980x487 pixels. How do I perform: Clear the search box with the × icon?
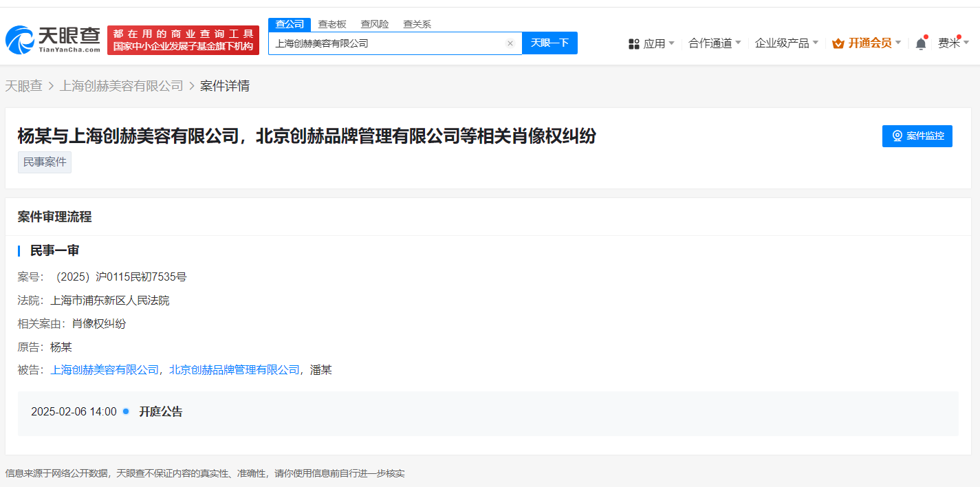tap(510, 43)
